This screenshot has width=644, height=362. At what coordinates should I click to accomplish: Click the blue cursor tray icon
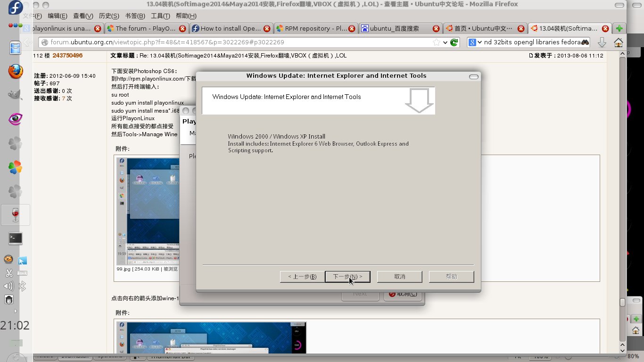click(22, 260)
